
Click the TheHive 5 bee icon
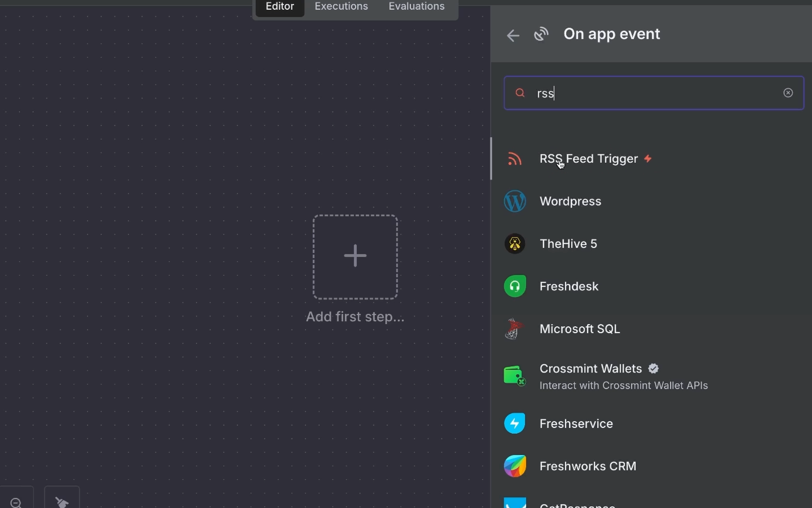tap(515, 244)
